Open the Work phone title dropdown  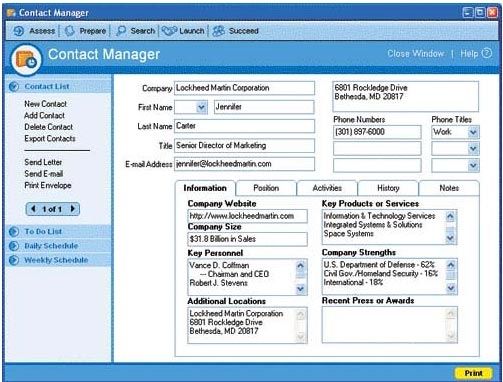point(473,132)
